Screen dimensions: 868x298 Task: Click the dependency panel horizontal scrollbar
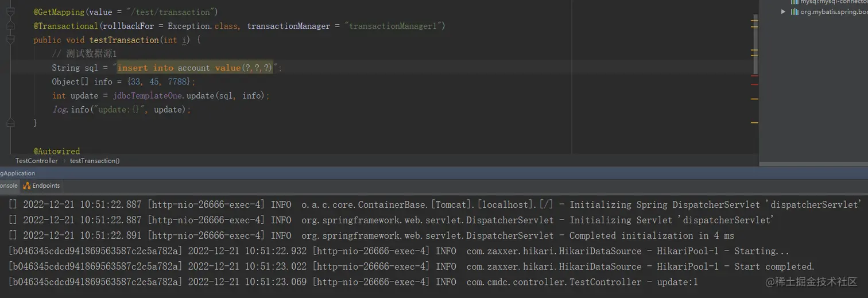pos(813,164)
